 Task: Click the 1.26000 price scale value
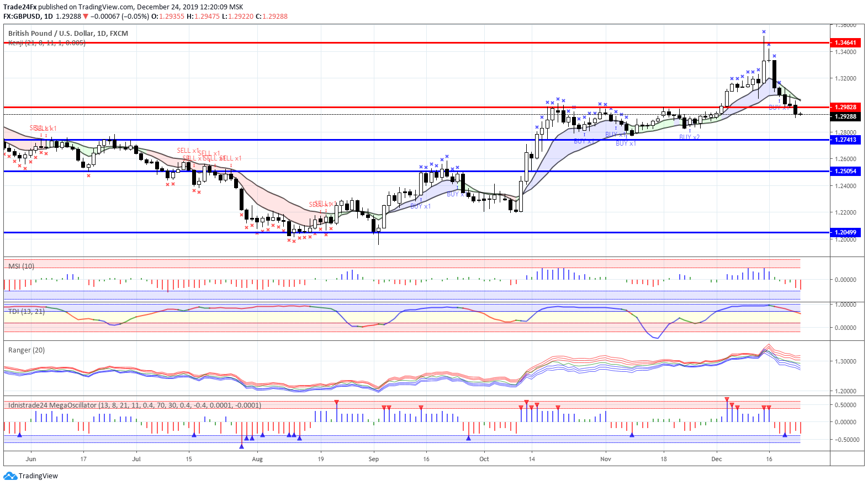(x=846, y=159)
